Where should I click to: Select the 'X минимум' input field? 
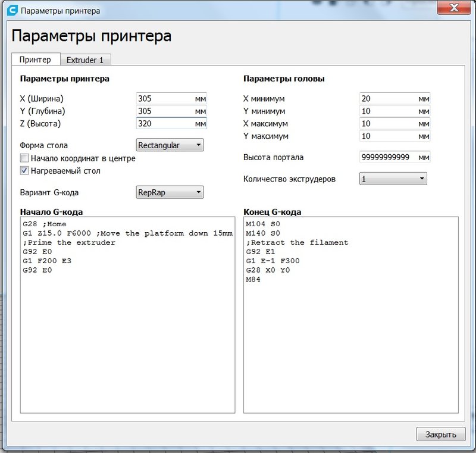(387, 99)
